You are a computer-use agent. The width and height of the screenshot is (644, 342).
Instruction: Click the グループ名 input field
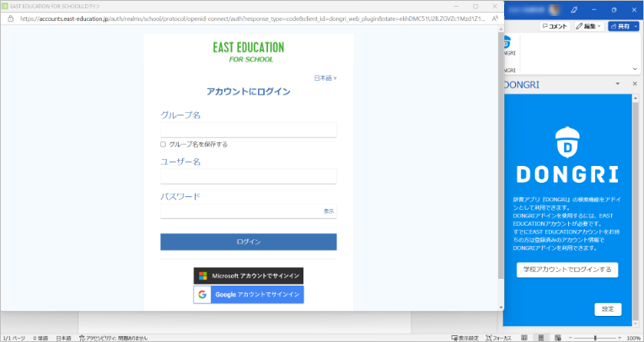click(249, 130)
